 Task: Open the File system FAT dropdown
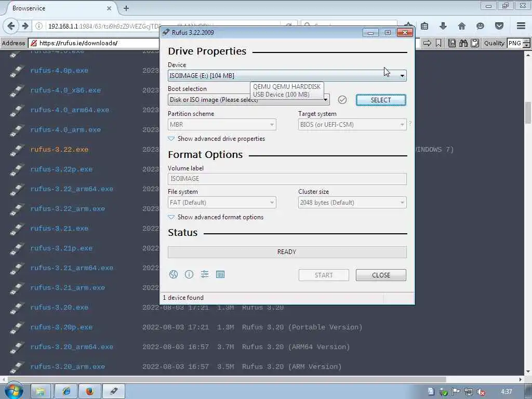(222, 203)
